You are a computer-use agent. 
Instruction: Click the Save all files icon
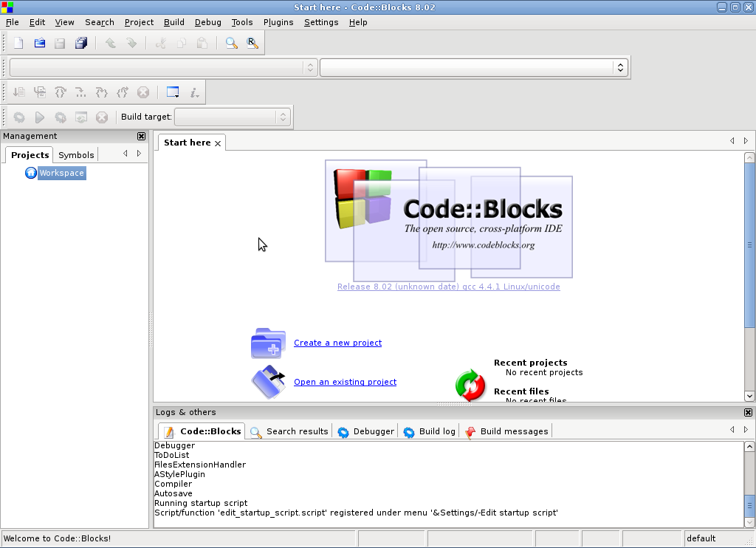point(81,44)
